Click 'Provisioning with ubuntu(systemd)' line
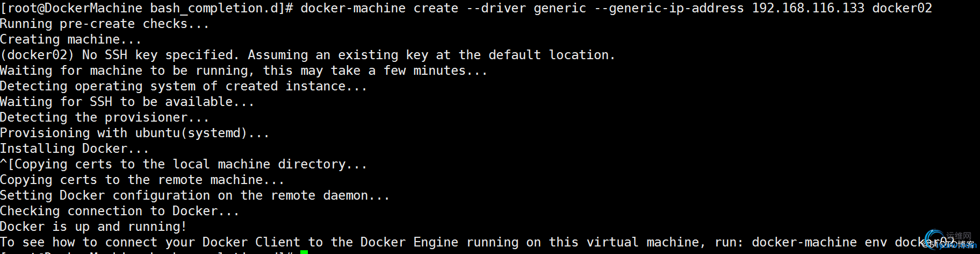The height and width of the screenshot is (254, 980). click(x=135, y=133)
